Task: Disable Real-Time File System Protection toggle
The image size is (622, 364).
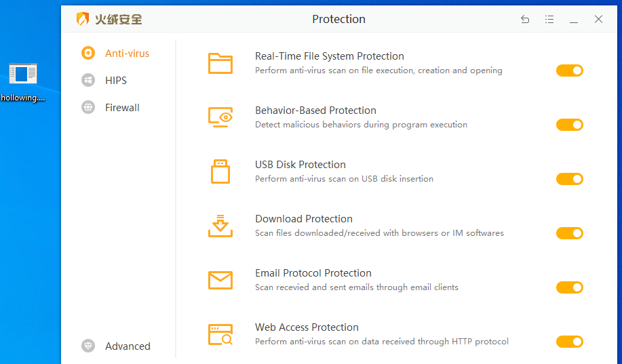Action: click(570, 70)
